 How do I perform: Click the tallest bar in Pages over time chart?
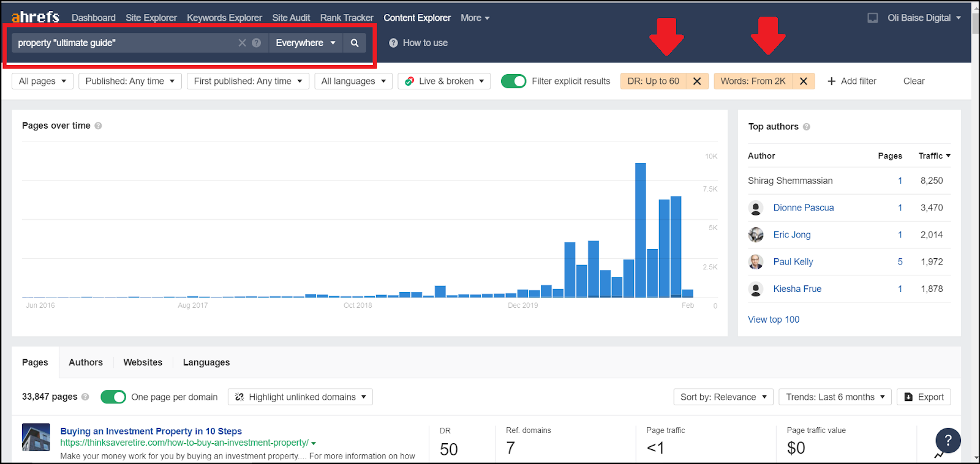point(641,230)
